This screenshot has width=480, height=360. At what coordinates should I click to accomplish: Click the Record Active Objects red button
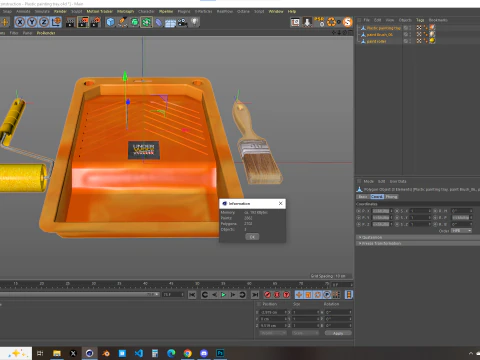click(x=267, y=295)
